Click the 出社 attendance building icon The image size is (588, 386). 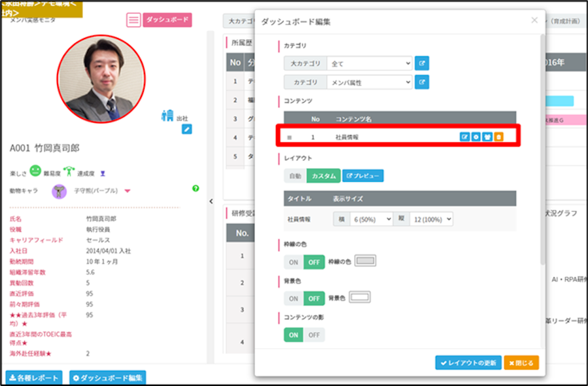coord(167,115)
